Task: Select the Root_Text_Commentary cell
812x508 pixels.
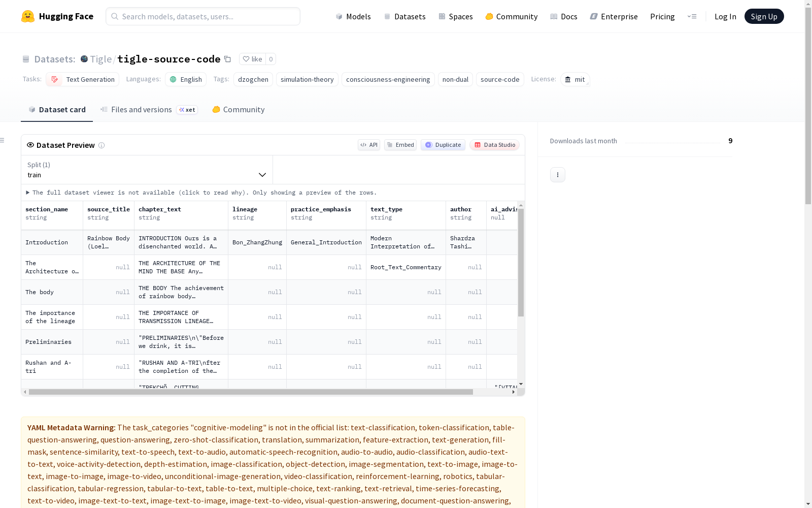Action: [x=406, y=267]
